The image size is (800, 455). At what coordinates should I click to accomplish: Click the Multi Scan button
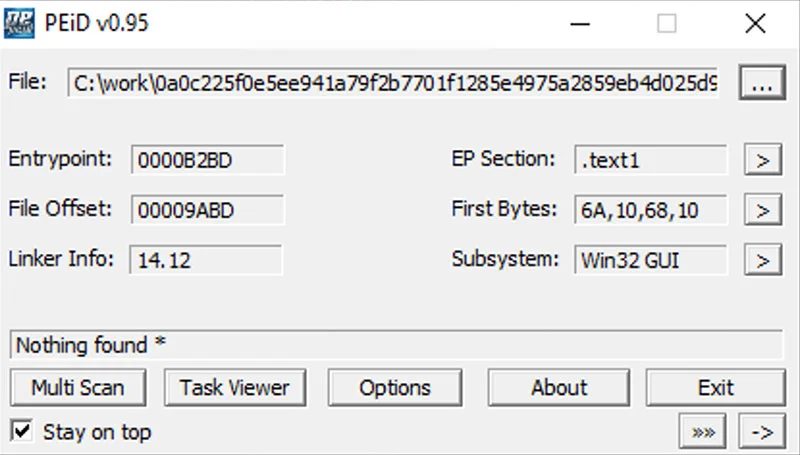[78, 388]
